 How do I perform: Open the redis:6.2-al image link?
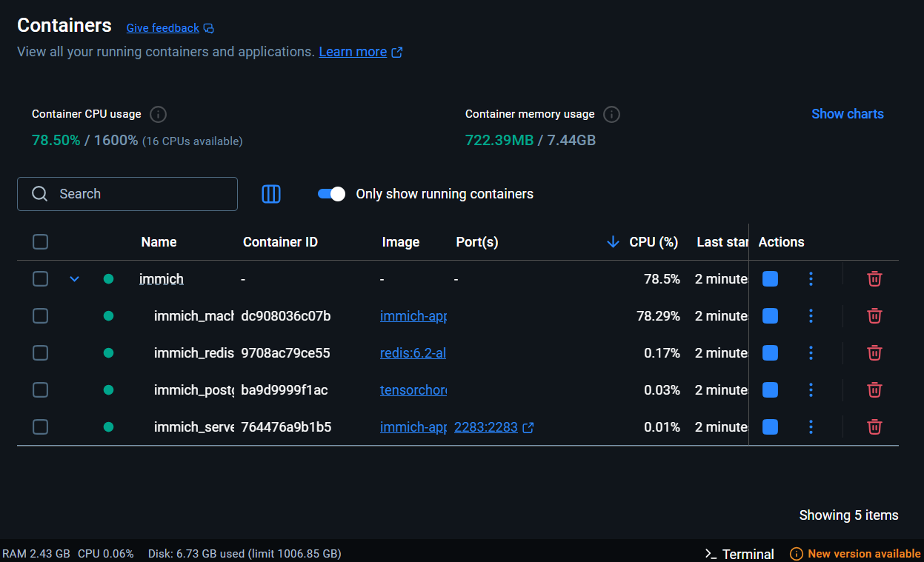(x=413, y=353)
